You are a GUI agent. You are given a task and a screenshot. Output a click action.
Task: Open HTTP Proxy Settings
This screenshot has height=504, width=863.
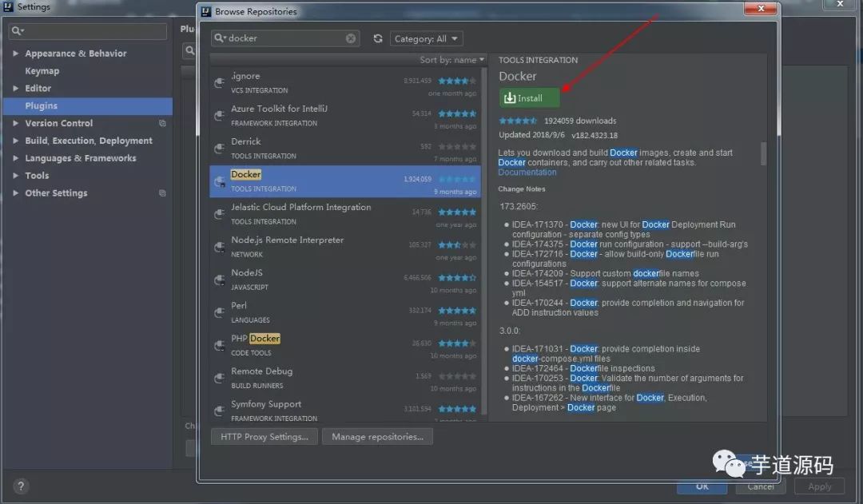[x=264, y=437]
